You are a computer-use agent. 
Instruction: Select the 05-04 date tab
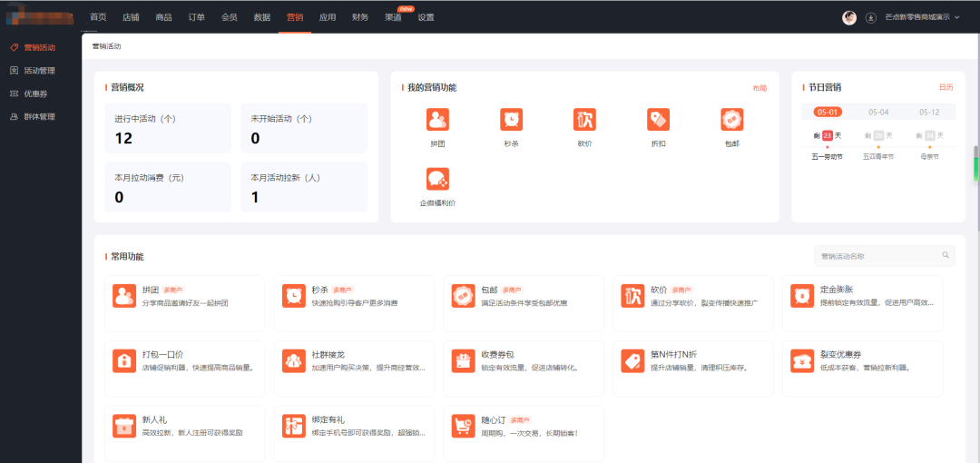click(x=878, y=112)
